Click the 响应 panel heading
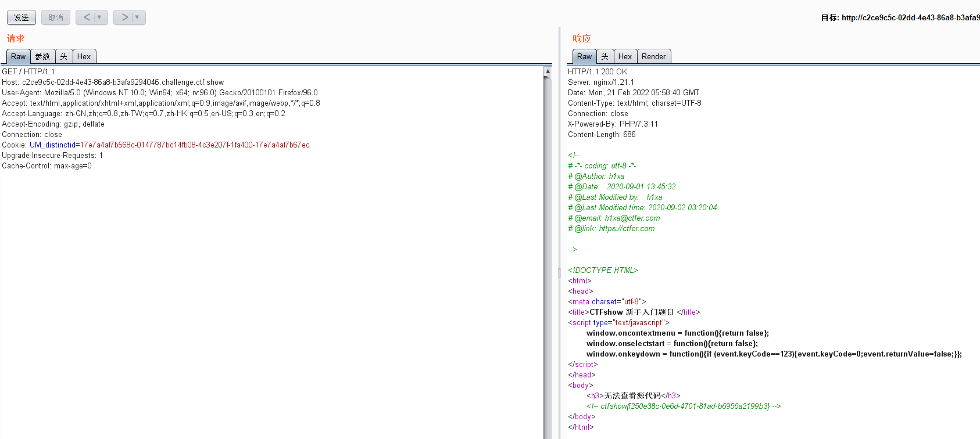Screen dimensions: 980x439 click(x=582, y=38)
